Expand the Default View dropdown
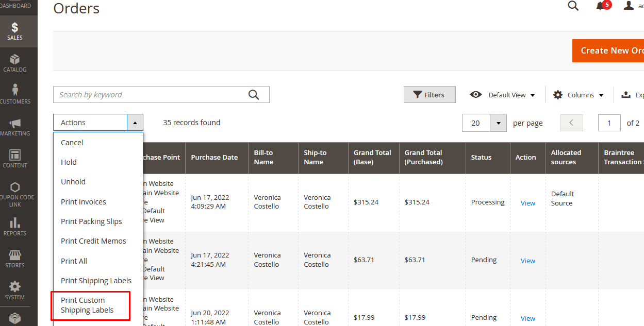Image resolution: width=644 pixels, height=326 pixels. [503, 95]
